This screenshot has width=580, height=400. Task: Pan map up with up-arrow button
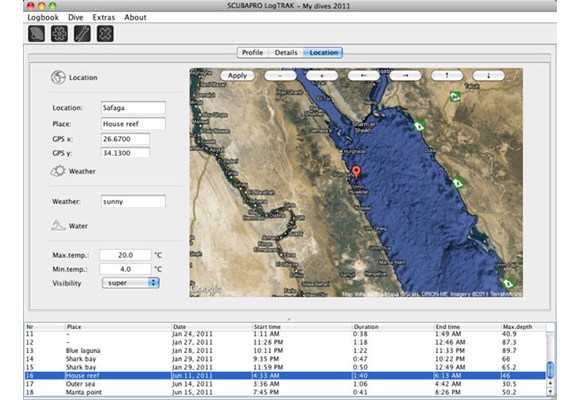click(447, 75)
